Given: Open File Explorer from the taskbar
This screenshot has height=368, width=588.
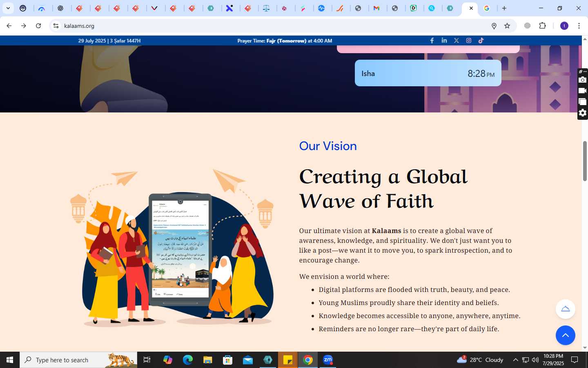Looking at the screenshot, I should click(207, 360).
